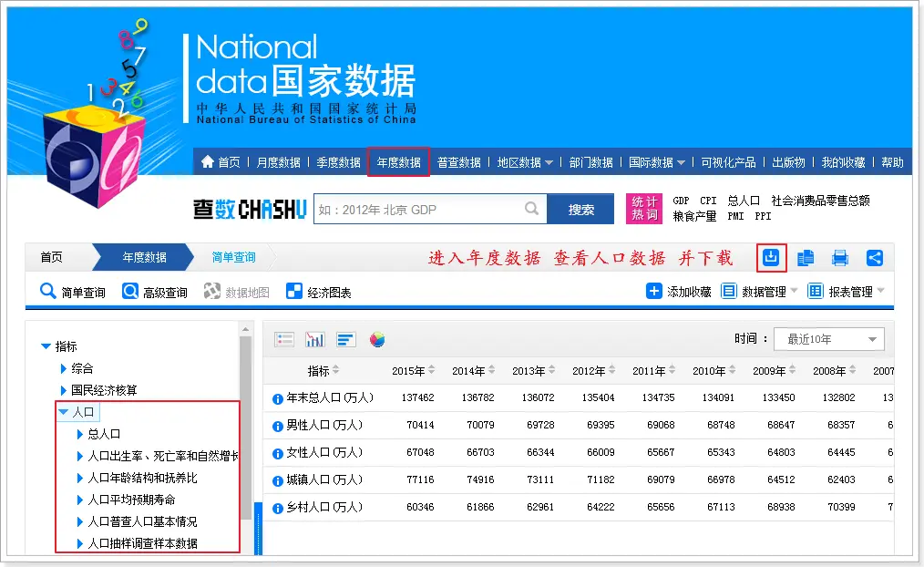Click the copy data icon

[x=805, y=258]
